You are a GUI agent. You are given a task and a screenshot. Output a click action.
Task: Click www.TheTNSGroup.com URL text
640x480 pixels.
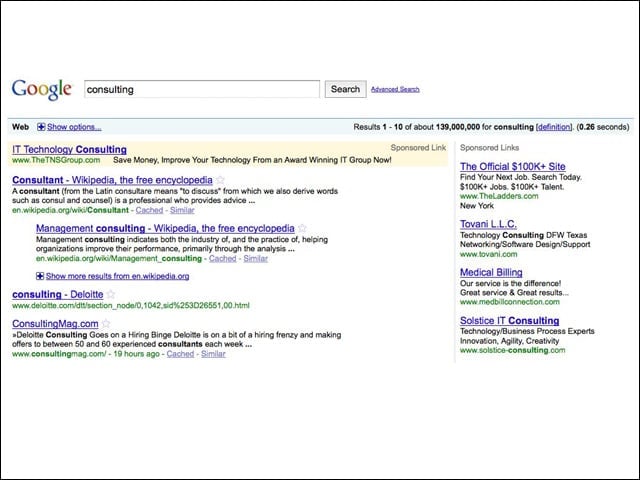(56, 160)
